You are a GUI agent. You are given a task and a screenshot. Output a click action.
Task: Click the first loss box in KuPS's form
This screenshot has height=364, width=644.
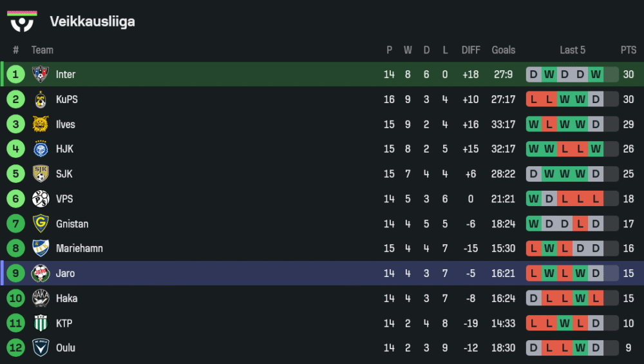tap(534, 100)
